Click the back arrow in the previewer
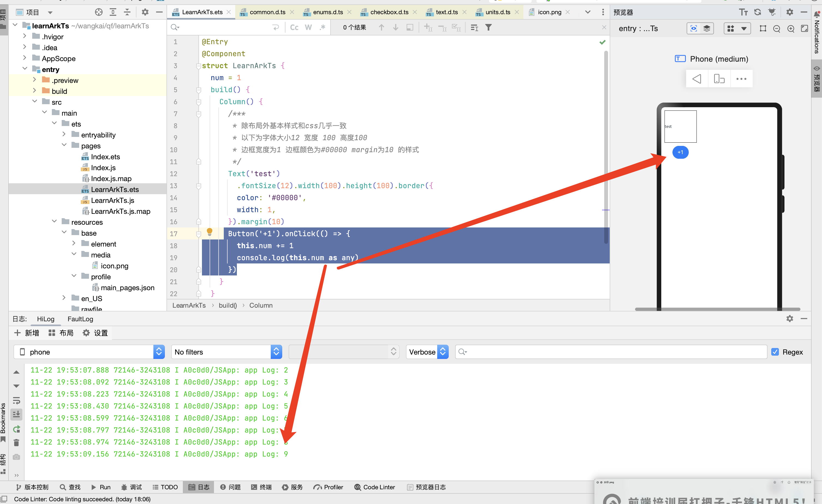Viewport: 822px width, 504px height. coord(696,79)
